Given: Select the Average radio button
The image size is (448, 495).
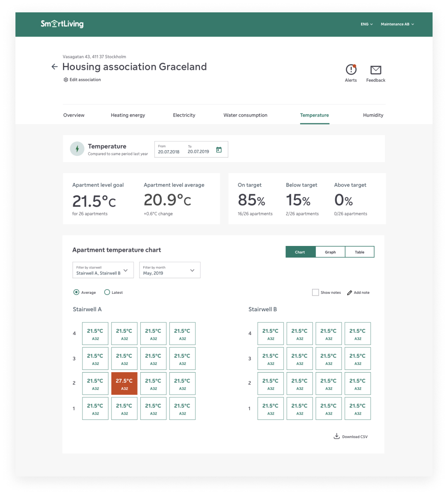Looking at the screenshot, I should click(x=76, y=292).
